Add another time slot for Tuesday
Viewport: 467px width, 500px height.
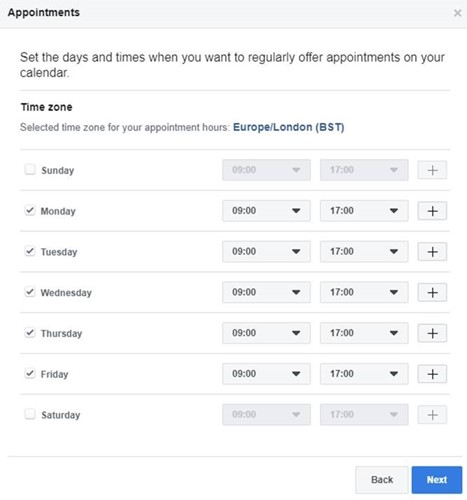(x=432, y=252)
